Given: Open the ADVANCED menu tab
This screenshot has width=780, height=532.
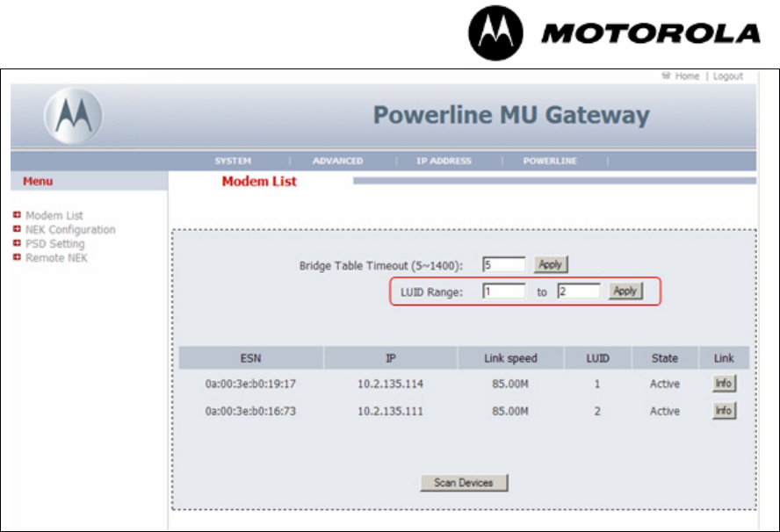Looking at the screenshot, I should tap(338, 161).
